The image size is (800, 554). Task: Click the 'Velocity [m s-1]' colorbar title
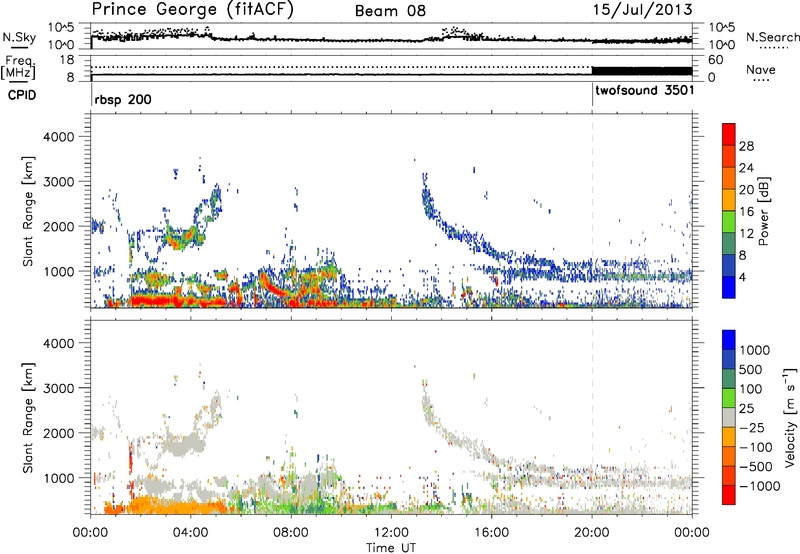pos(791,417)
